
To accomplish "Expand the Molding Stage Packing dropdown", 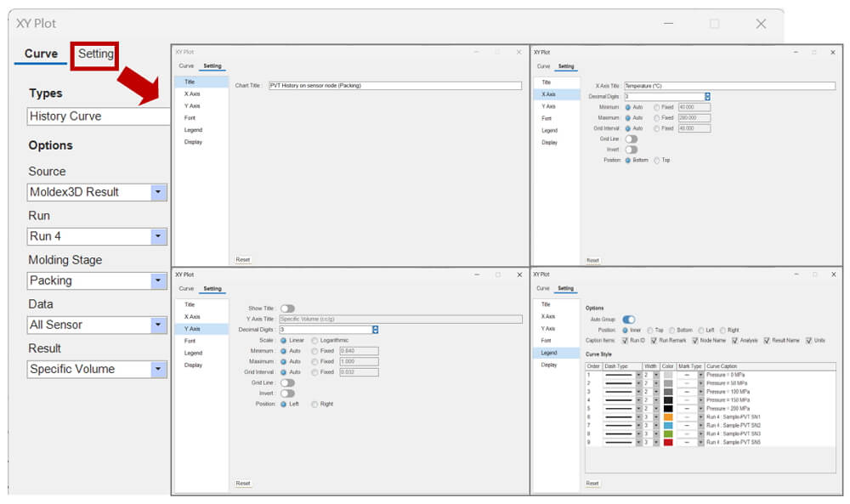I will pyautogui.click(x=158, y=280).
